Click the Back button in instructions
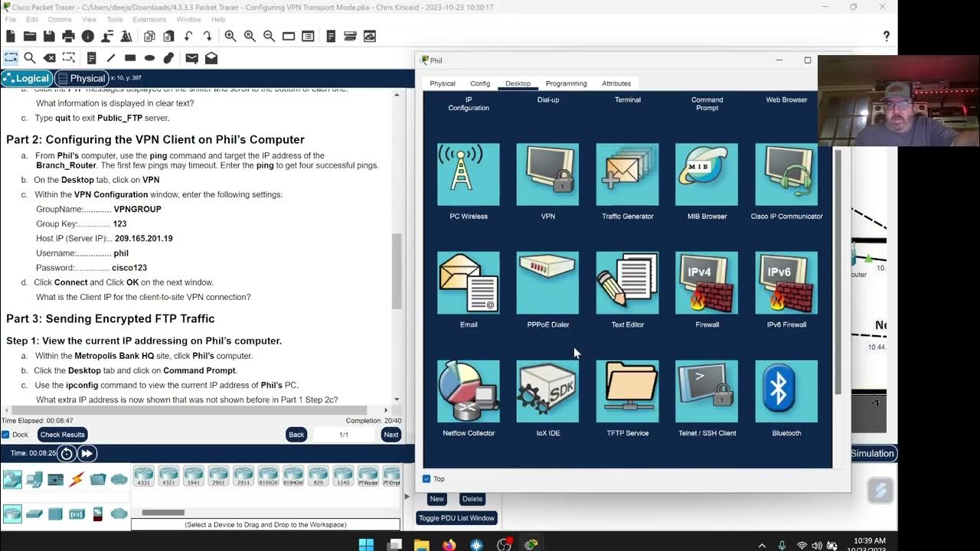 click(296, 435)
